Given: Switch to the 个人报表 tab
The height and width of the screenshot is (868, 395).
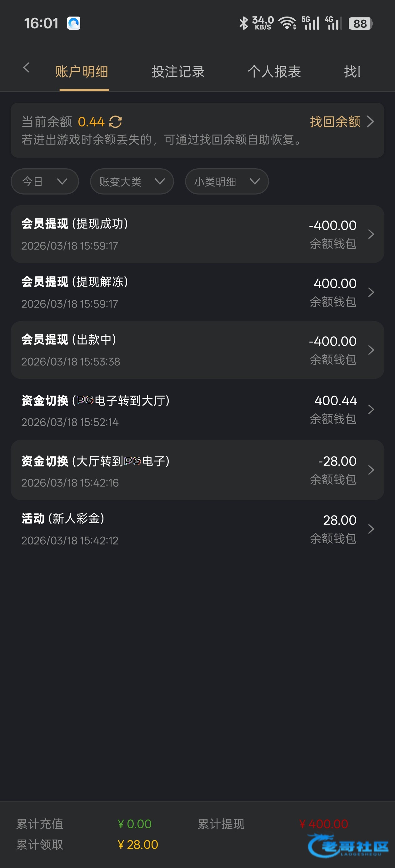Looking at the screenshot, I should tap(274, 72).
